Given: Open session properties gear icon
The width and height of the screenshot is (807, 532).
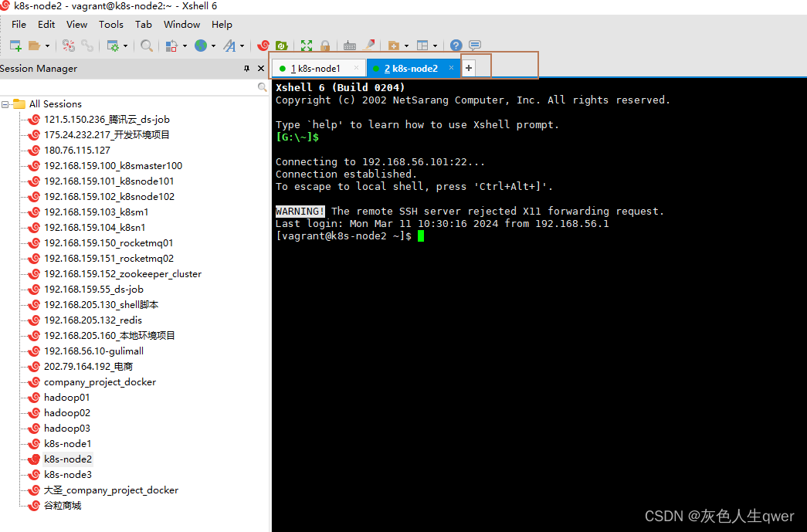Looking at the screenshot, I should (x=114, y=46).
